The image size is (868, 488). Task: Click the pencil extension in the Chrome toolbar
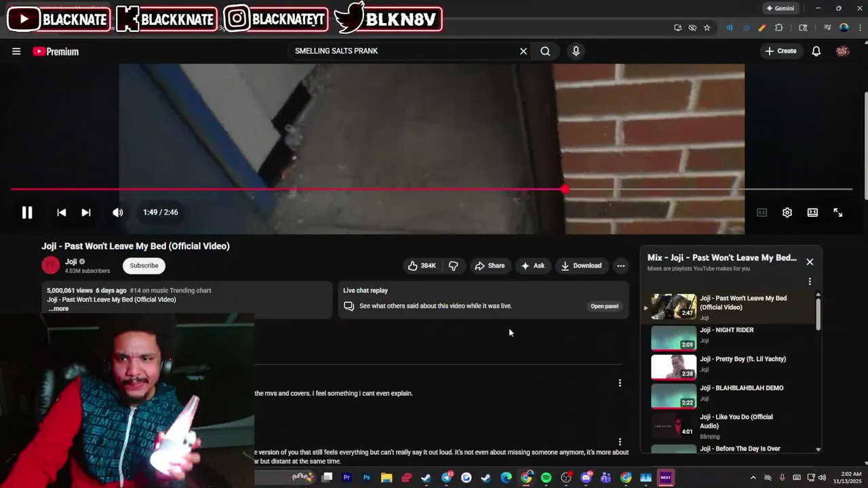coord(762,28)
